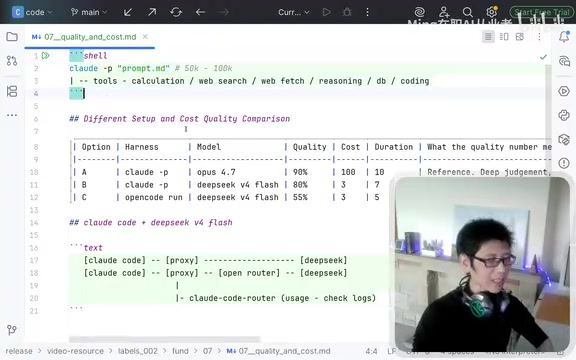
Task: Click the '55%' quality value
Action: click(300, 198)
